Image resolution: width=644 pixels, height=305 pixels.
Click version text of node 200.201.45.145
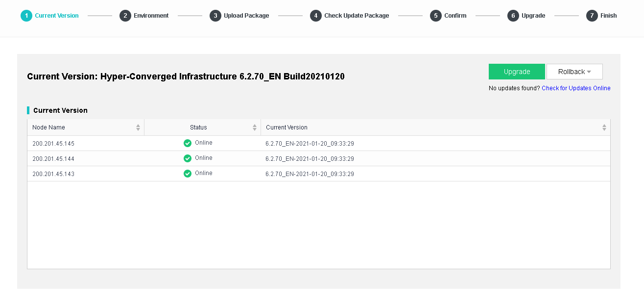tap(310, 144)
